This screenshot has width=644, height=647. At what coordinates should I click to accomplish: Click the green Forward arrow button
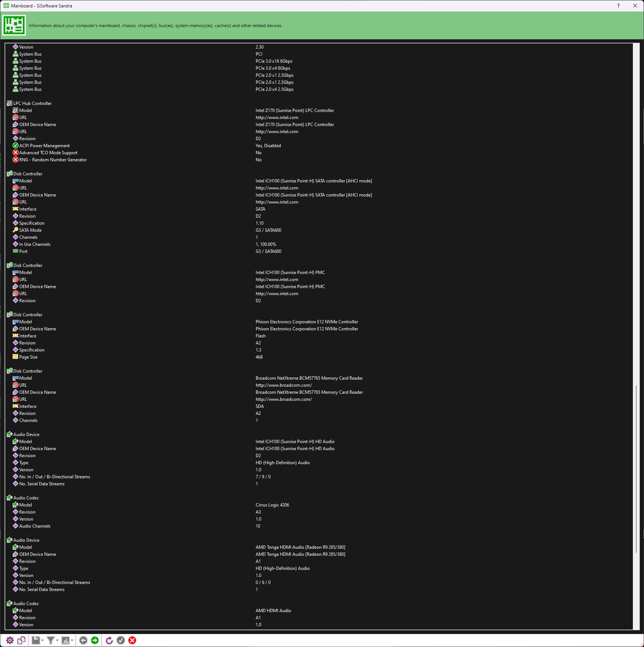(95, 640)
